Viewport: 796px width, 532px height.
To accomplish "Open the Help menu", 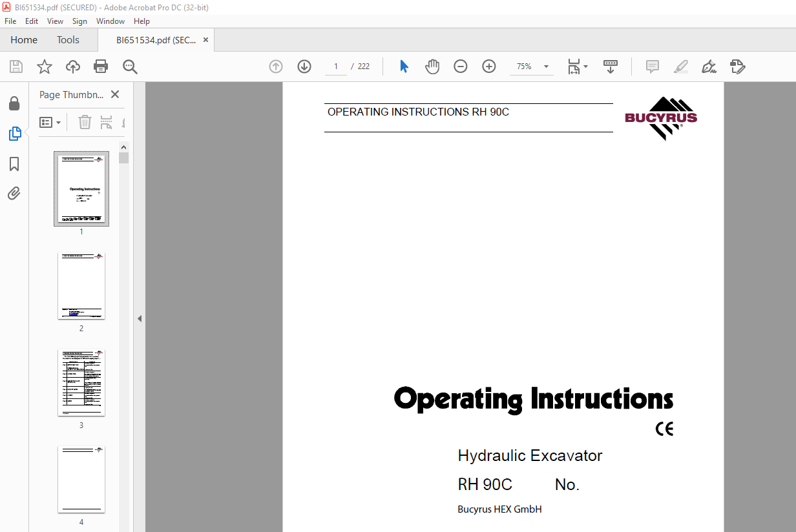I will pyautogui.click(x=141, y=21).
